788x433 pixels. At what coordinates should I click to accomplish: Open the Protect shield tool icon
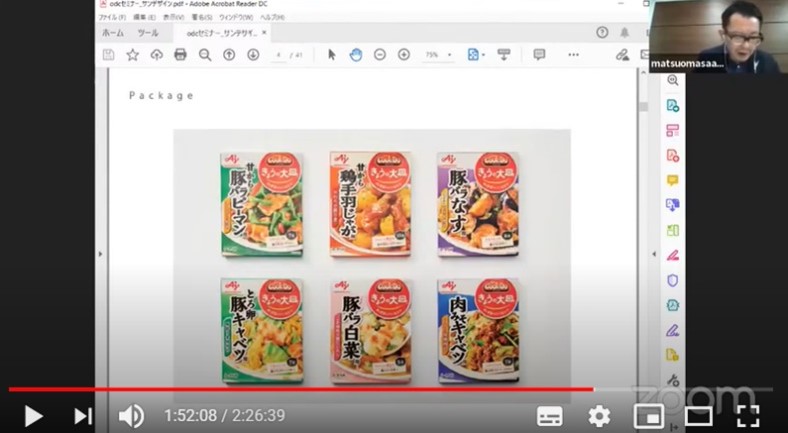672,280
